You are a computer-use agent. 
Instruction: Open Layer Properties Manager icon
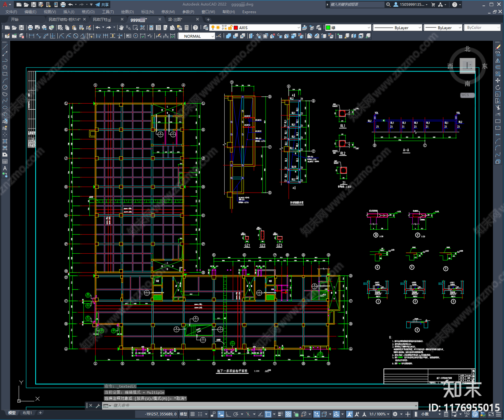(205, 28)
